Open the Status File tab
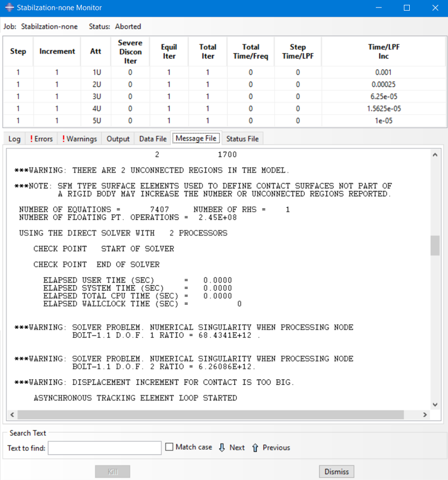The image size is (448, 480). [x=242, y=139]
